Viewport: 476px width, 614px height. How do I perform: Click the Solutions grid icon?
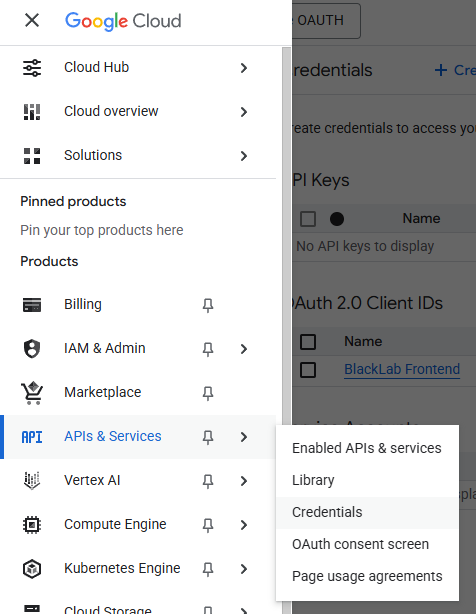[32, 155]
